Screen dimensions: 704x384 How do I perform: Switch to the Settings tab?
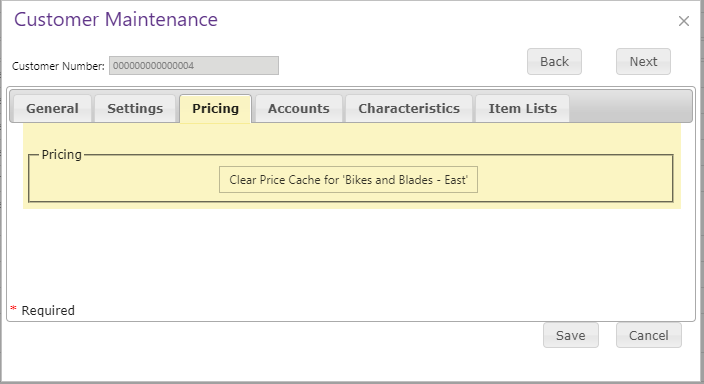coord(135,108)
